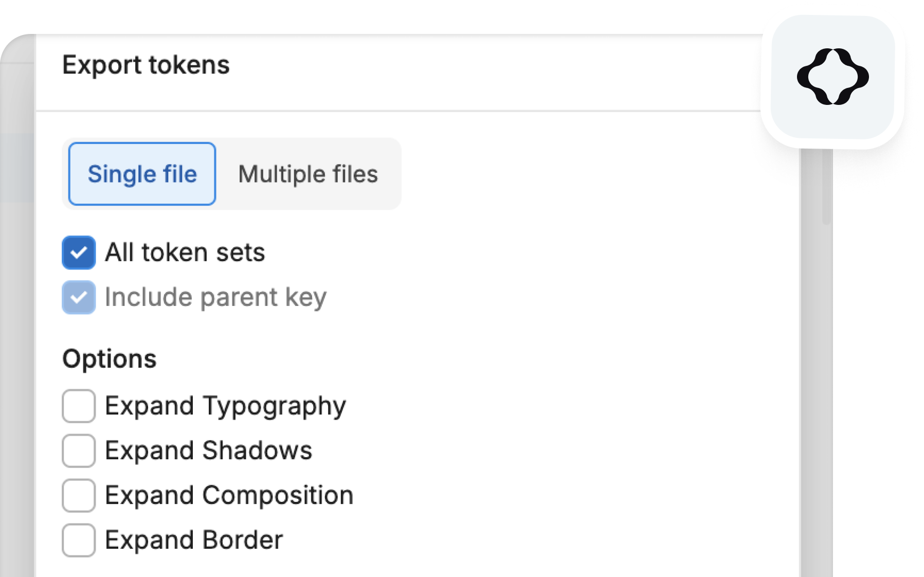Enable the Expand Shadows checkbox

[x=79, y=450]
